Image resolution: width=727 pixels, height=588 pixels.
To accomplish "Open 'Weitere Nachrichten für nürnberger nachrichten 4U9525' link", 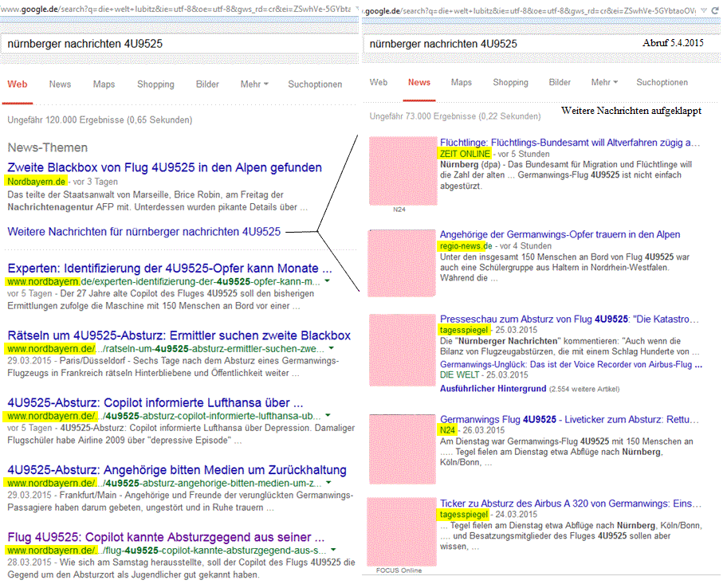I will coord(144,232).
